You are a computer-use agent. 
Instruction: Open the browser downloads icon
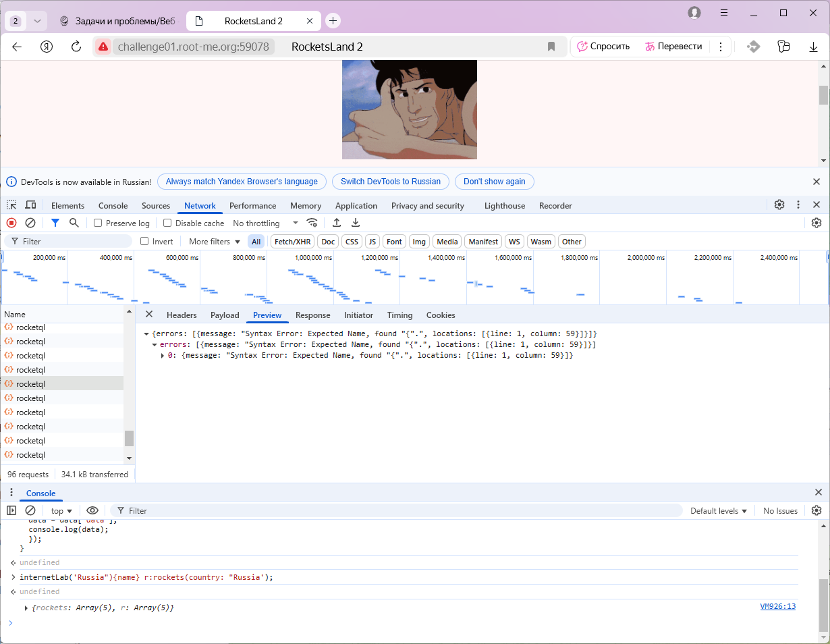(x=814, y=47)
